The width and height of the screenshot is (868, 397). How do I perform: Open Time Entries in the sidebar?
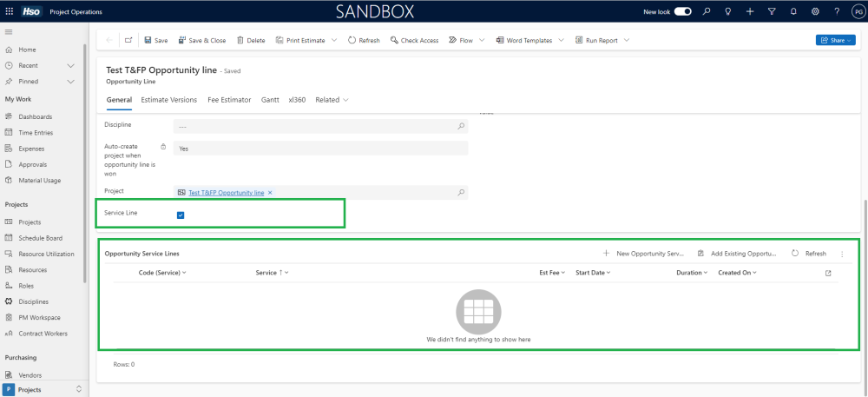point(36,133)
